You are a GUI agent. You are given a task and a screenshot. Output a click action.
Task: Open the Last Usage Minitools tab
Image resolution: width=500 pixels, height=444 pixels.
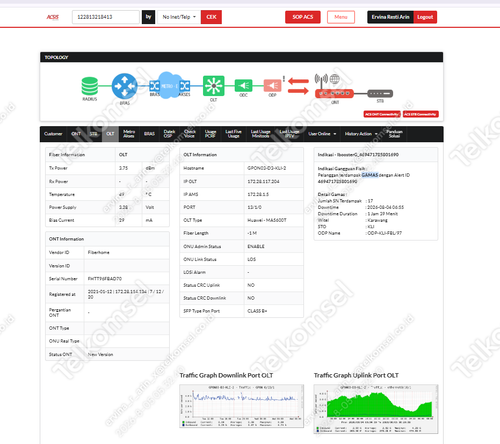tap(261, 134)
